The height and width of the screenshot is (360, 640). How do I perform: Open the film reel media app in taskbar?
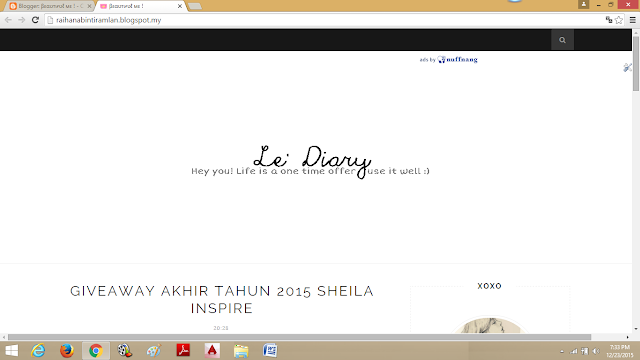(124, 351)
